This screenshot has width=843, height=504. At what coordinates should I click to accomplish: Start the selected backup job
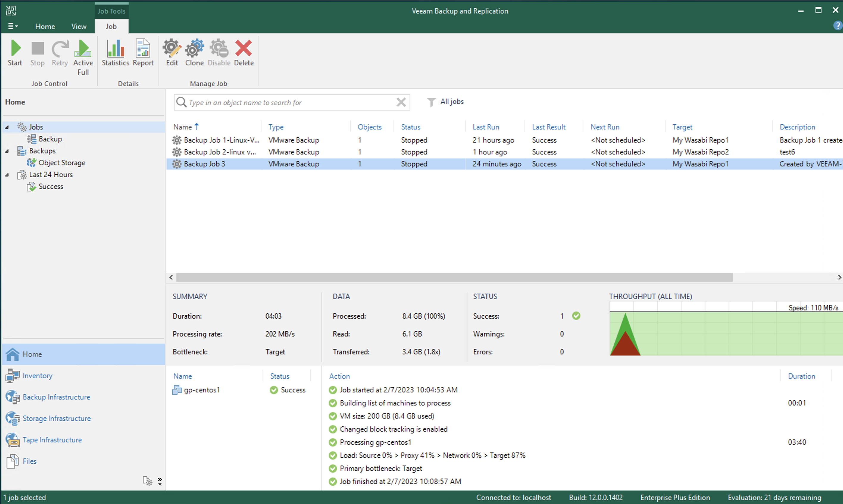click(15, 53)
